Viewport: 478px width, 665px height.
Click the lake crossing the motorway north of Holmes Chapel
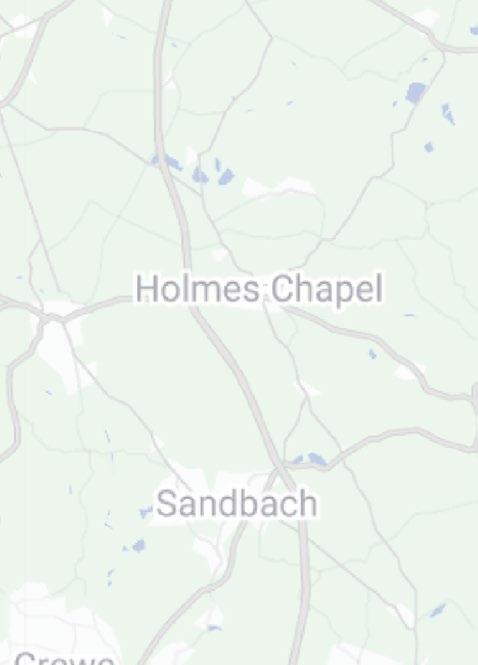166,161
